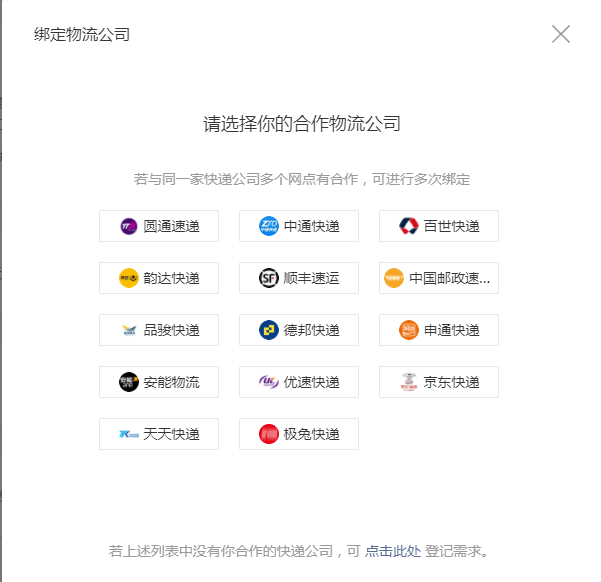This screenshot has height=582, width=601.
Task: Close the 绑定物流公司 dialog
Action: coord(561,34)
